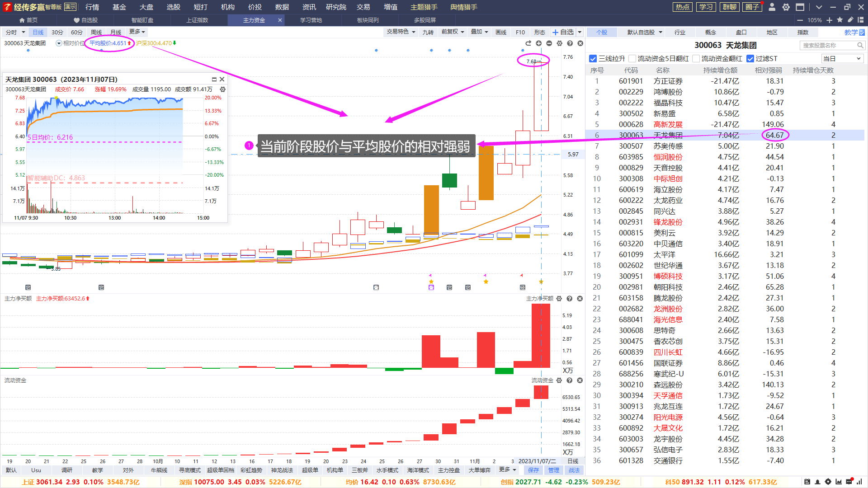Open the 主题猎手 menu
The image size is (868, 488).
[x=424, y=7]
